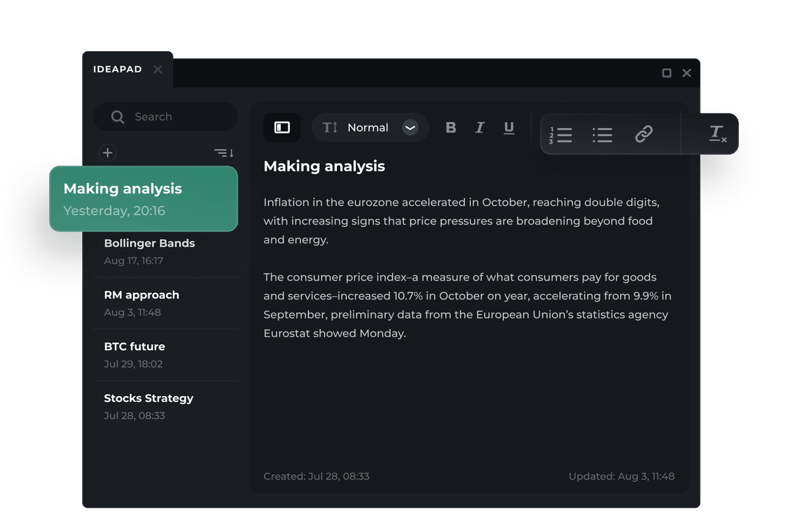Open the BTC future note

[x=165, y=355]
